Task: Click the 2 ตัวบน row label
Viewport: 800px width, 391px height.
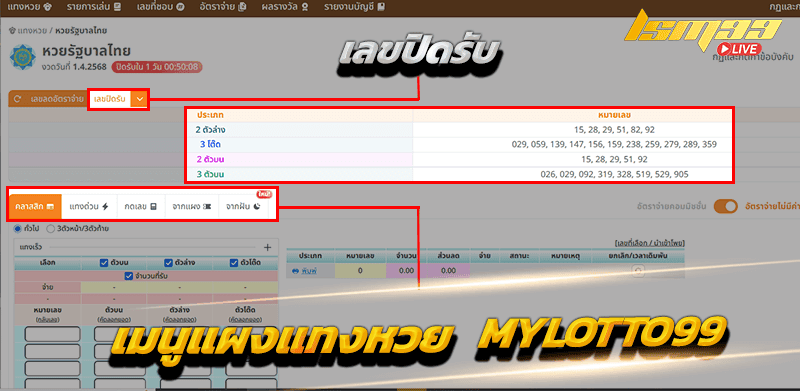Action: pyautogui.click(x=210, y=159)
